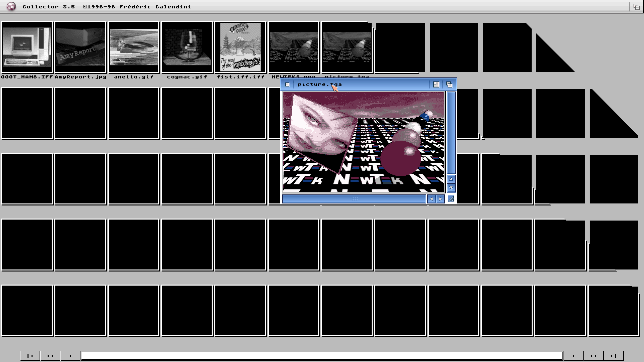Click screen depth gadget in top-right corner

pyautogui.click(x=637, y=6)
